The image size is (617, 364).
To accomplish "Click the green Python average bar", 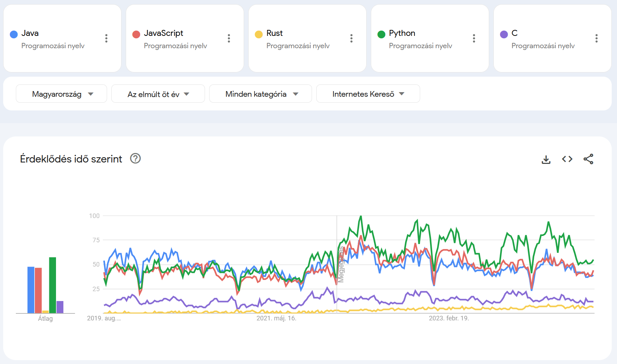I will (52, 285).
